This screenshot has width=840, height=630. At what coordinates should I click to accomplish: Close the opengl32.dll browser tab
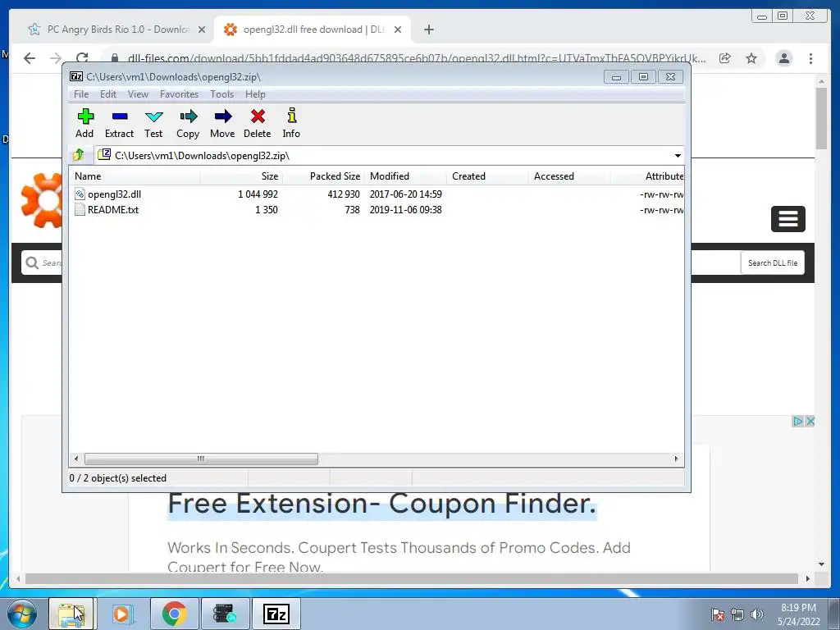pos(398,30)
